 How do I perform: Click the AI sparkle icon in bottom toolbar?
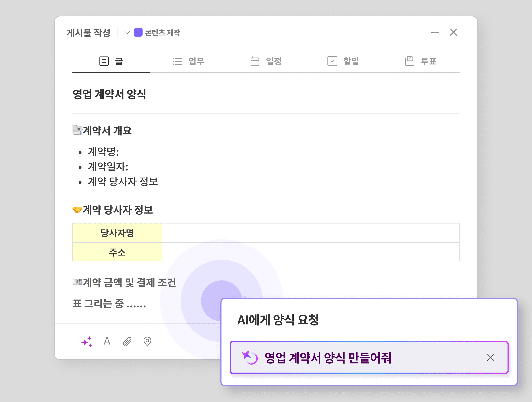pyautogui.click(x=87, y=341)
